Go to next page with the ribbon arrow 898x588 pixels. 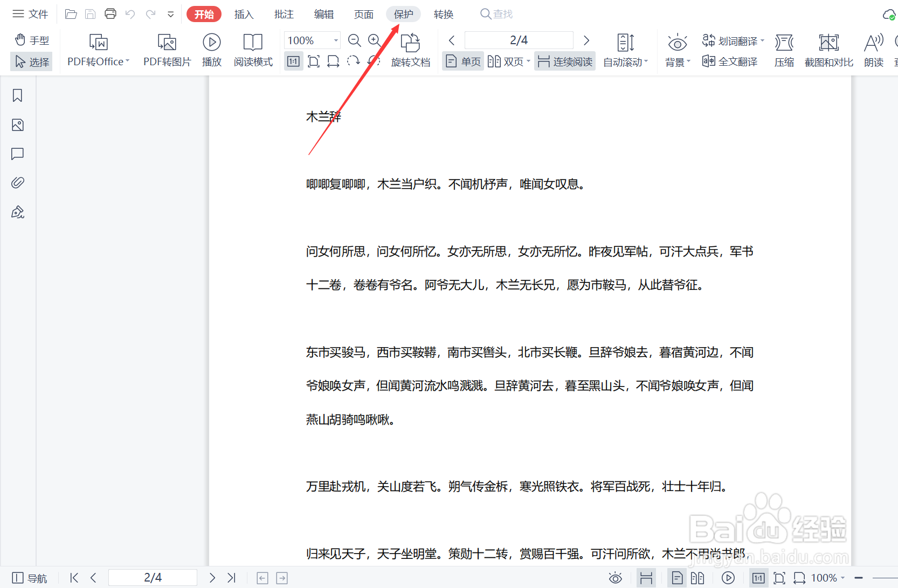tap(586, 40)
